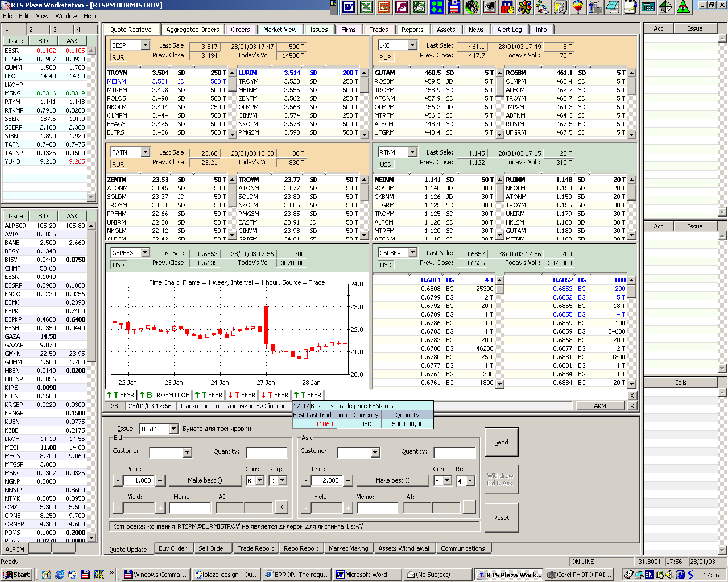Increase the Bid price with plus button
The width and height of the screenshot is (728, 582).
point(160,480)
